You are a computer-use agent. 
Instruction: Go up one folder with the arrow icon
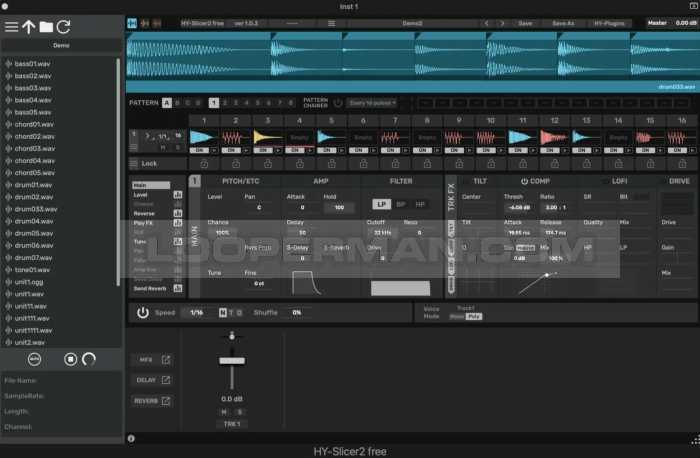[x=29, y=27]
